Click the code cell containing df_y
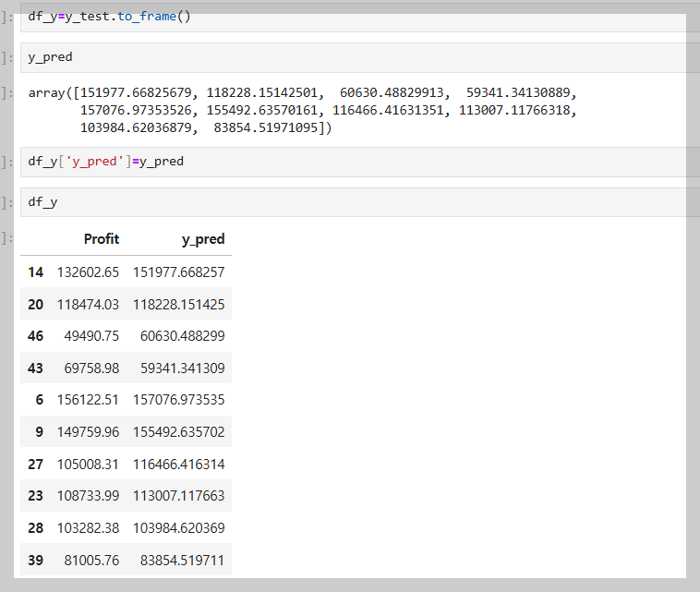Image resolution: width=700 pixels, height=592 pixels. [x=360, y=202]
